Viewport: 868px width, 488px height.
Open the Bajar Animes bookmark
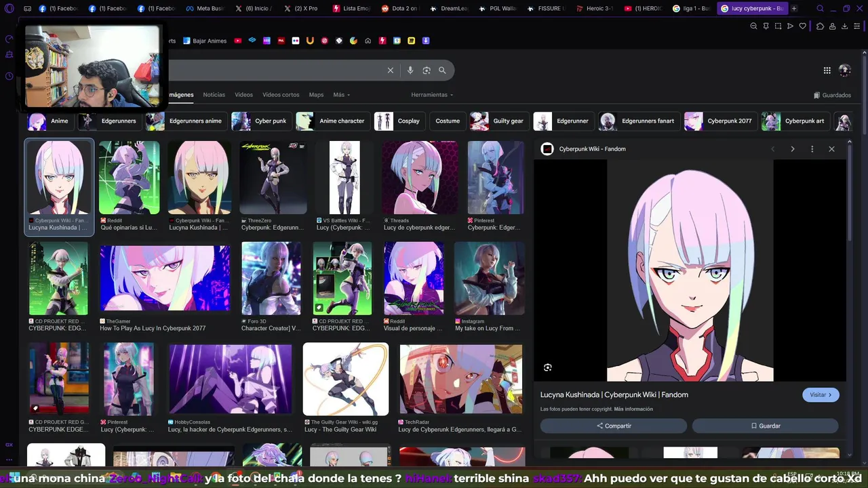coord(205,41)
